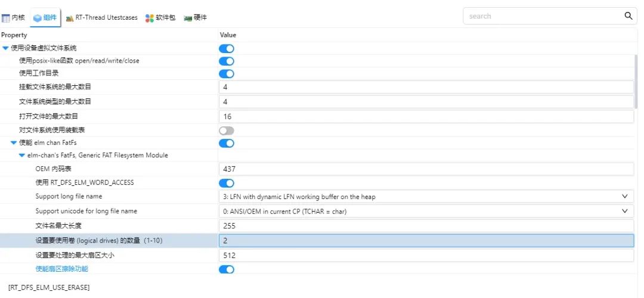Open Support unicode for long file name dropdown
This screenshot has height=298, width=644.
426,212
